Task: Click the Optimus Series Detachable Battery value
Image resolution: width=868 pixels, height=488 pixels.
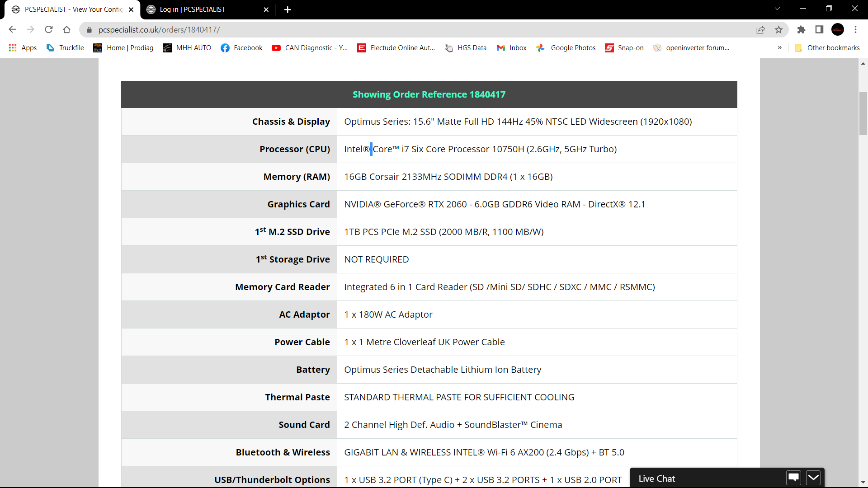Action: (x=443, y=370)
